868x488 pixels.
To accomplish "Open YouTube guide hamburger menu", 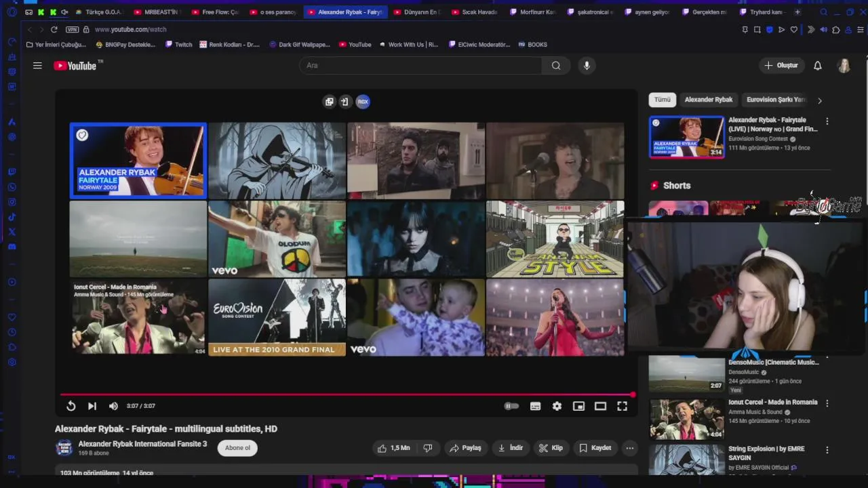I will coord(37,66).
